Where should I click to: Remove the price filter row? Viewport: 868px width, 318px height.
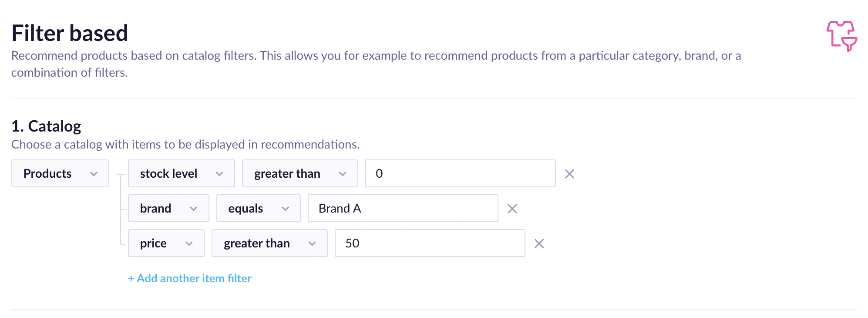click(x=539, y=244)
